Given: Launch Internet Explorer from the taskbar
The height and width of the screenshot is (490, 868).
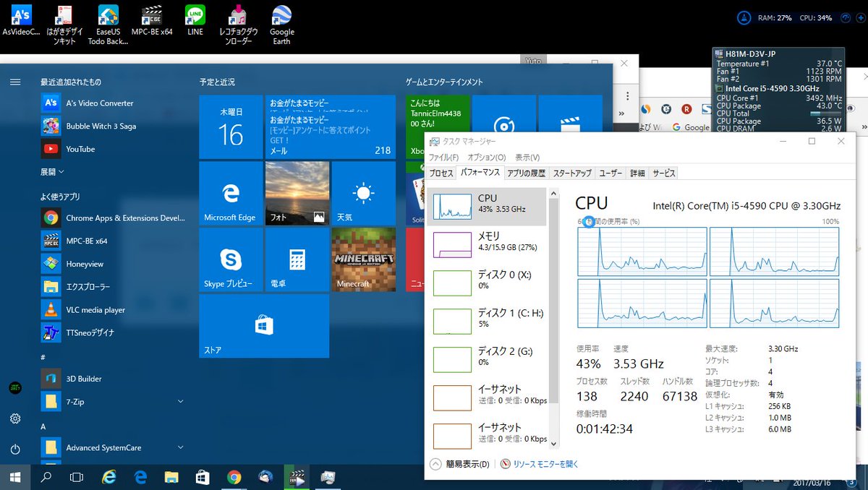Looking at the screenshot, I should coord(109,477).
